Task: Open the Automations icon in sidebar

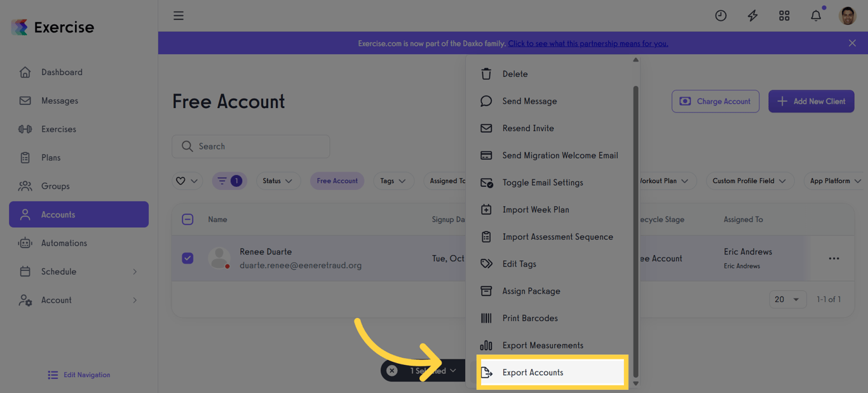Action: [x=25, y=242]
